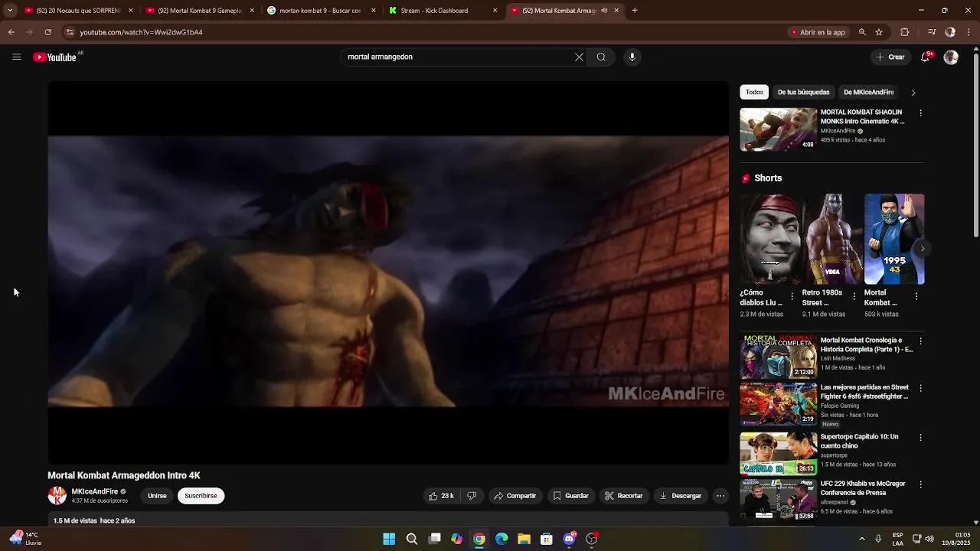Open the three-dots more actions under video
This screenshot has width=980, height=551.
(720, 496)
